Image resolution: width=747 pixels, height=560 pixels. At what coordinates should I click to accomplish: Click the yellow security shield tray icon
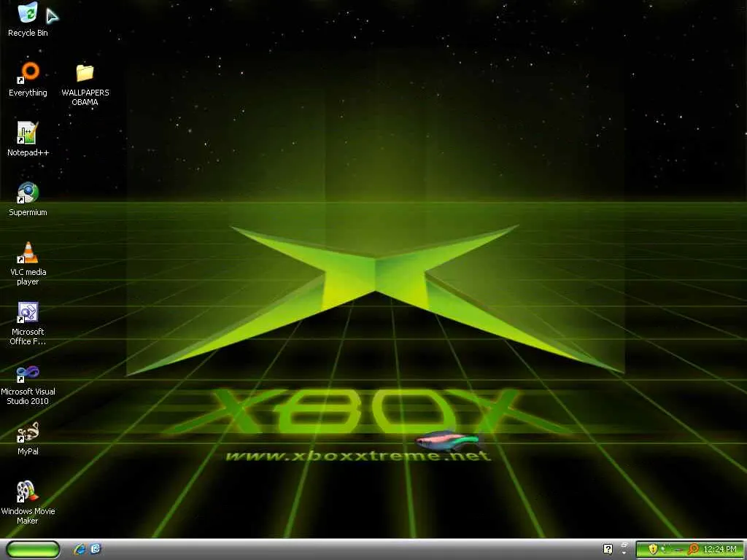pos(653,549)
